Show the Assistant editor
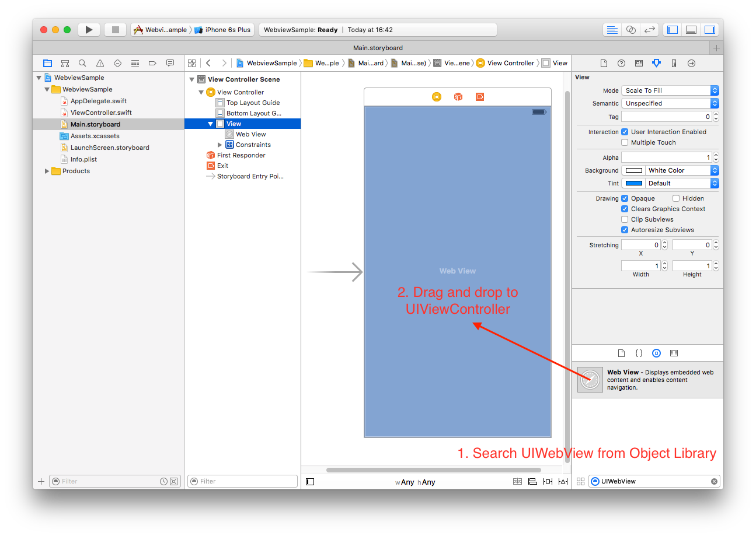This screenshot has width=756, height=536. pos(630,30)
